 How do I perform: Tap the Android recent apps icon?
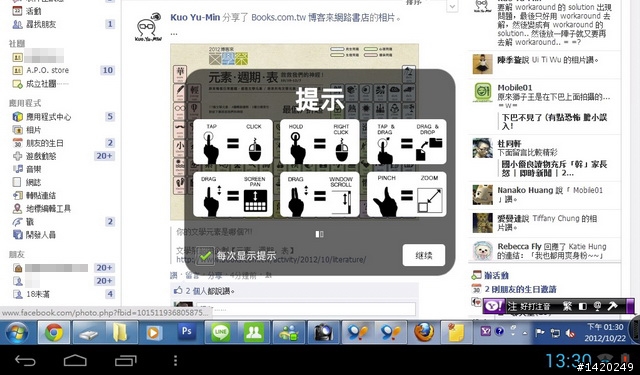pos(126,360)
